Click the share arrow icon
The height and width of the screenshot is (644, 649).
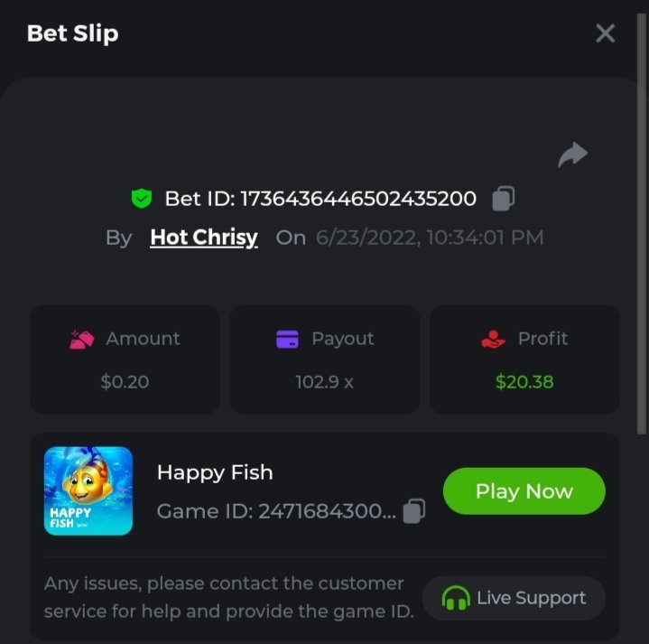(573, 154)
